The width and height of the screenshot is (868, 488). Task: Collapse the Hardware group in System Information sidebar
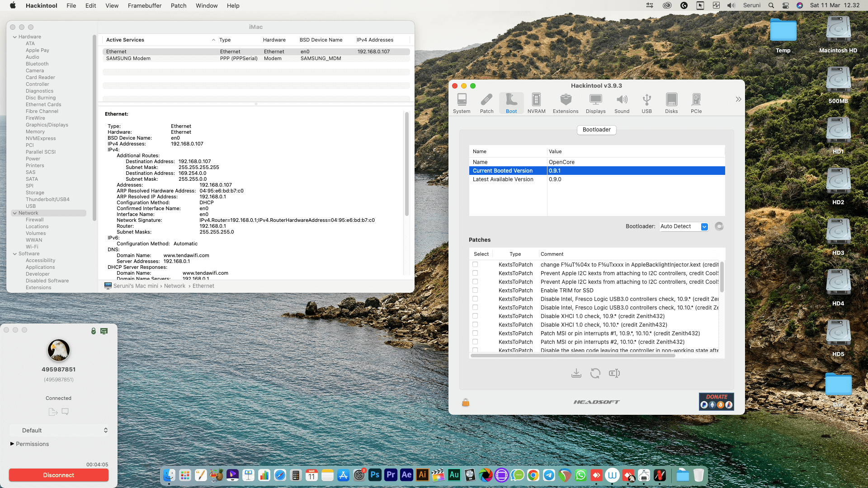point(15,37)
